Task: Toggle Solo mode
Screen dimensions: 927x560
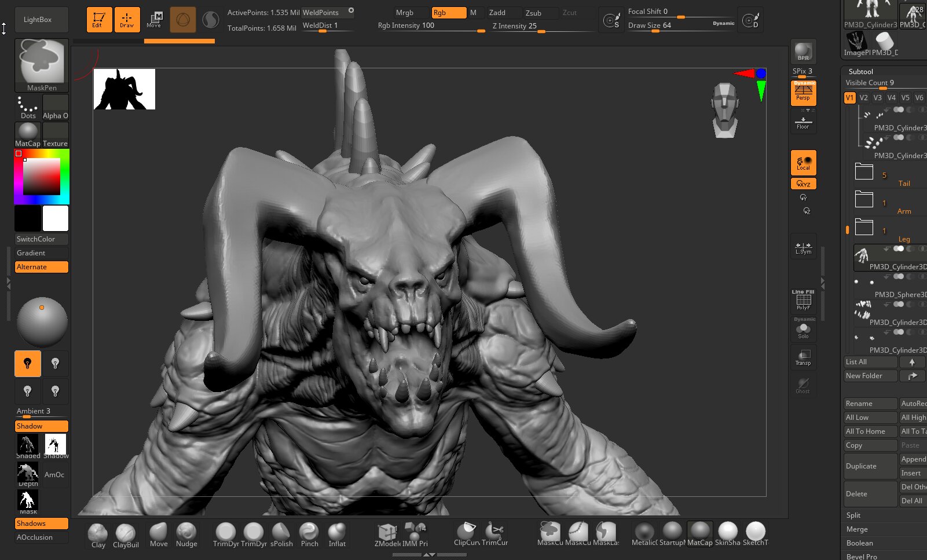Action: click(x=803, y=331)
